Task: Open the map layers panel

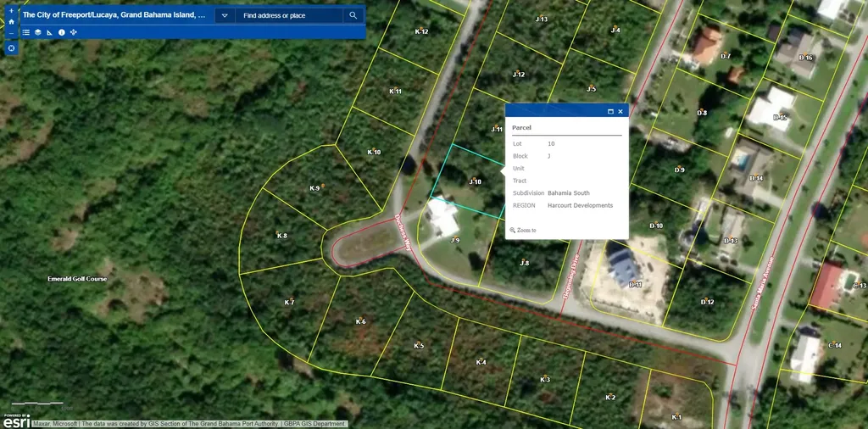Action: click(x=38, y=32)
